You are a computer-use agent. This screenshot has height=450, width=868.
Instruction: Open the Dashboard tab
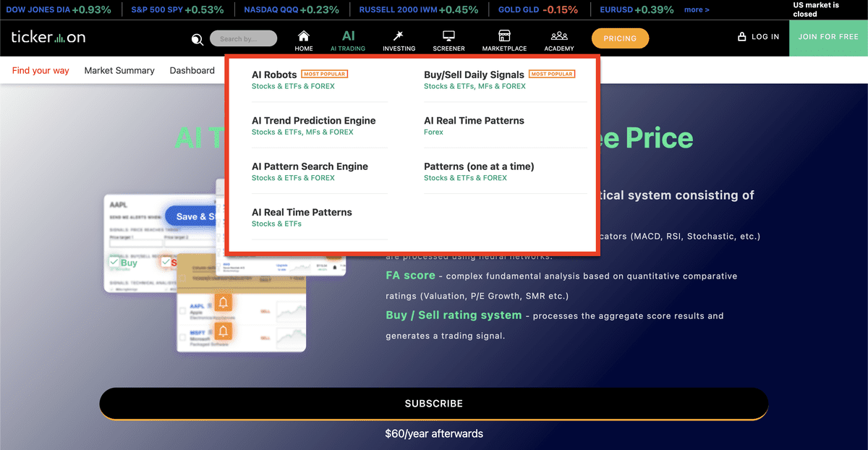[x=192, y=70]
